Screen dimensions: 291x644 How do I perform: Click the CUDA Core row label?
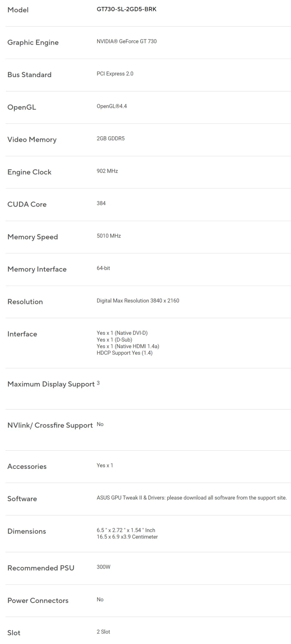coord(27,204)
